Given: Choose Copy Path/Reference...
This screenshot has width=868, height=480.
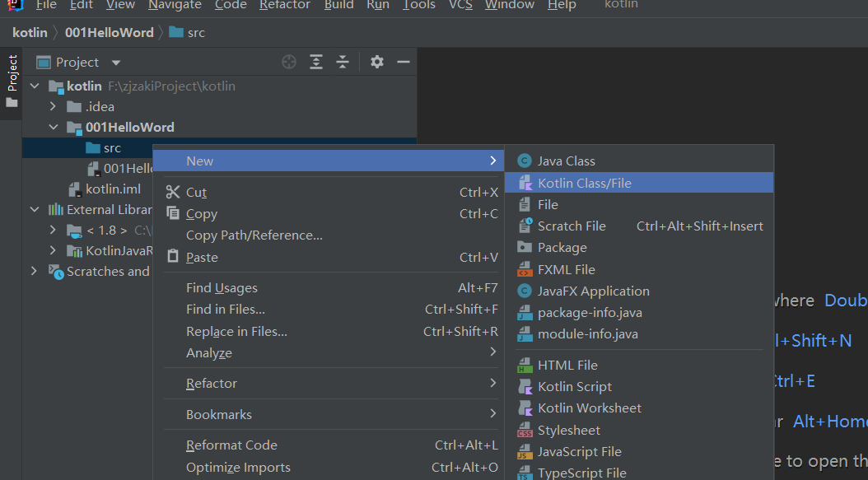Looking at the screenshot, I should point(330,235).
